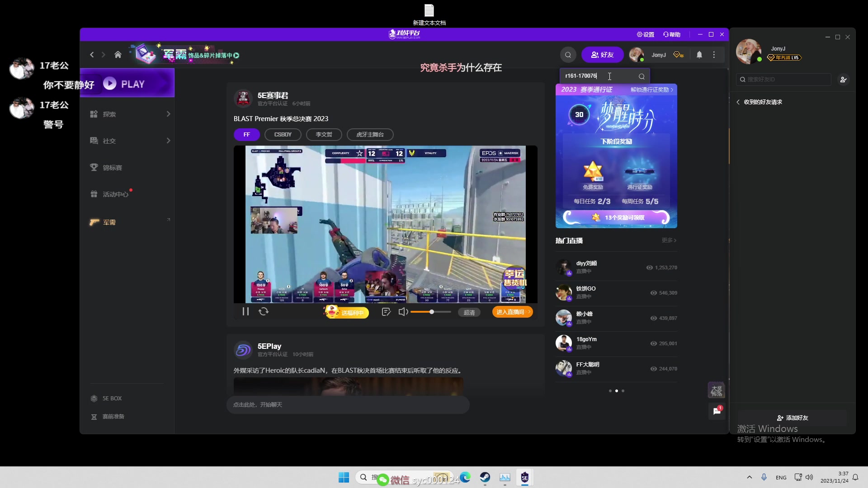Click the 军需 drop event banner
Image resolution: width=868 pixels, height=488 pixels.
point(185,55)
